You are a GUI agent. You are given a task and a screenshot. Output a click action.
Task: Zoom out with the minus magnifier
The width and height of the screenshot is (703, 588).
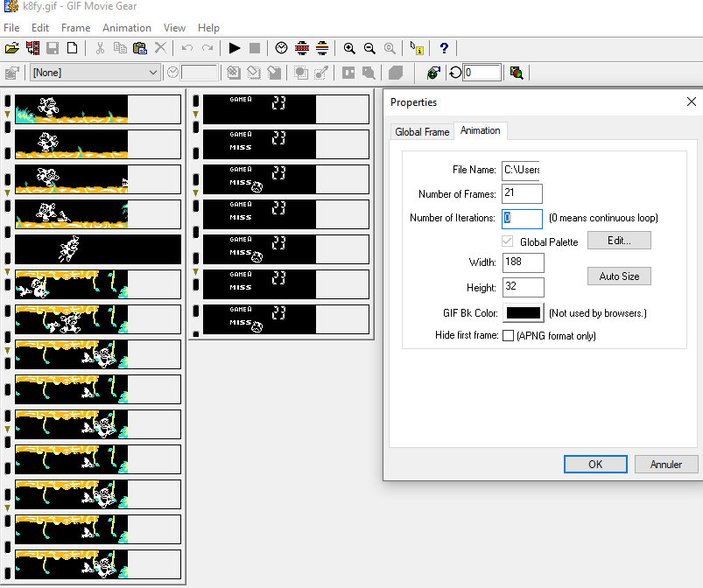pyautogui.click(x=369, y=48)
